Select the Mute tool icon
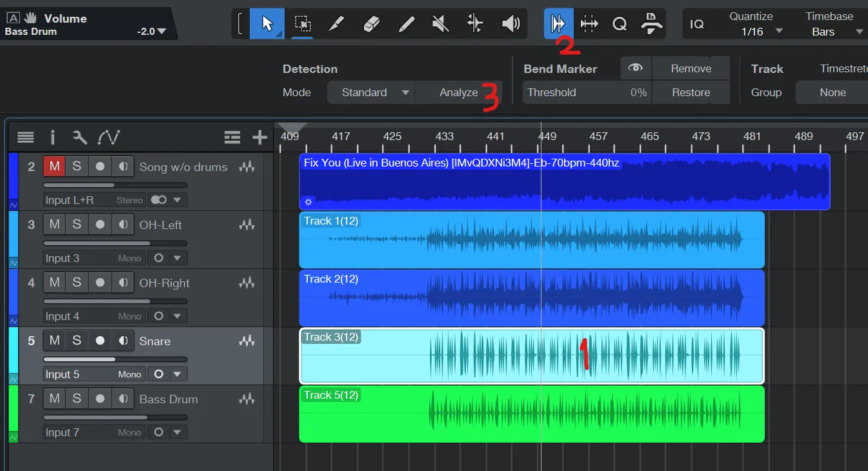 (x=440, y=24)
